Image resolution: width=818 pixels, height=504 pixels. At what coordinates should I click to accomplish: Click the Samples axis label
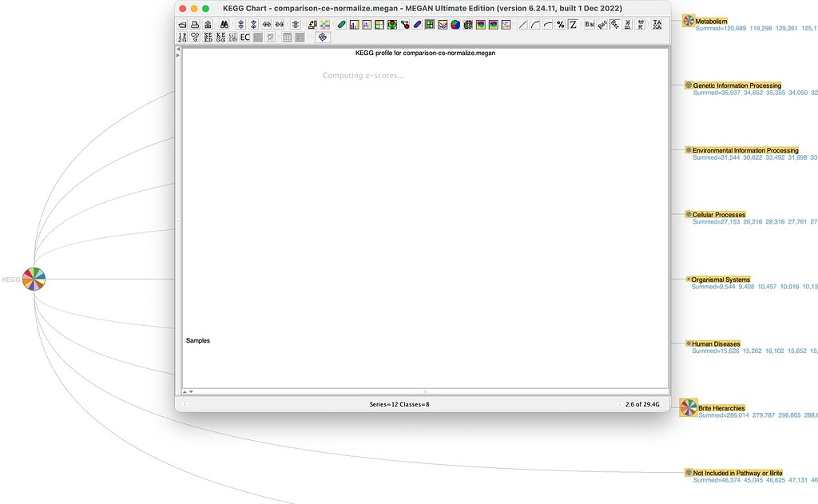click(198, 341)
